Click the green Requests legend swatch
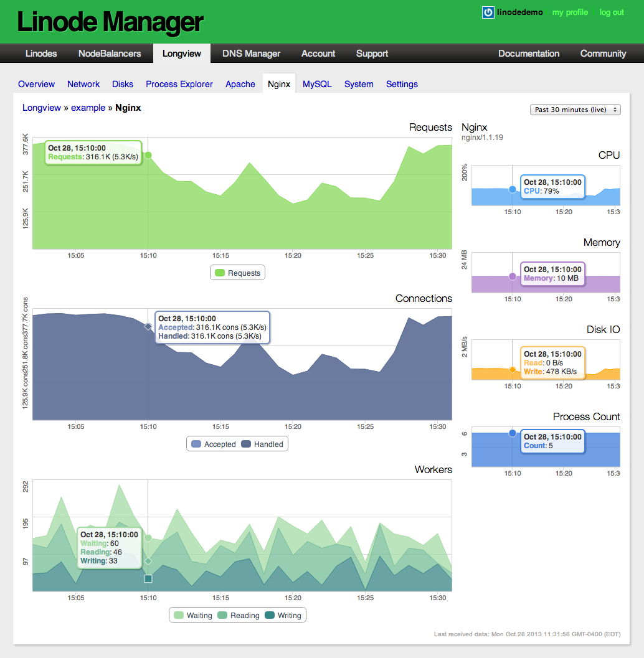Image resolution: width=644 pixels, height=658 pixels. click(219, 273)
